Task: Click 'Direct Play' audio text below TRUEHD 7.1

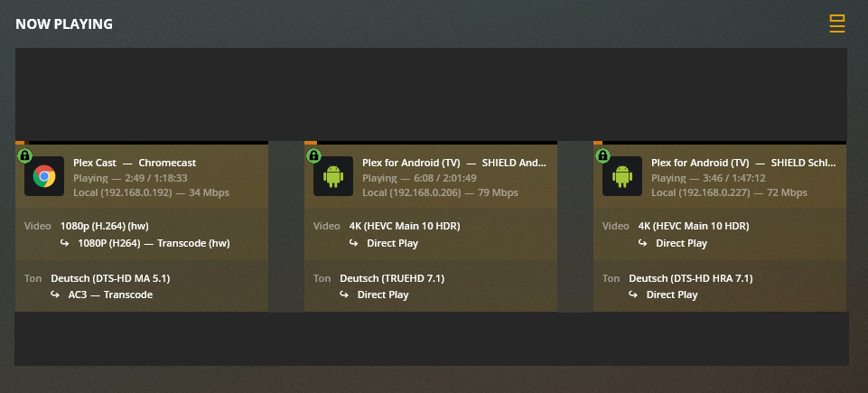Action: point(383,295)
